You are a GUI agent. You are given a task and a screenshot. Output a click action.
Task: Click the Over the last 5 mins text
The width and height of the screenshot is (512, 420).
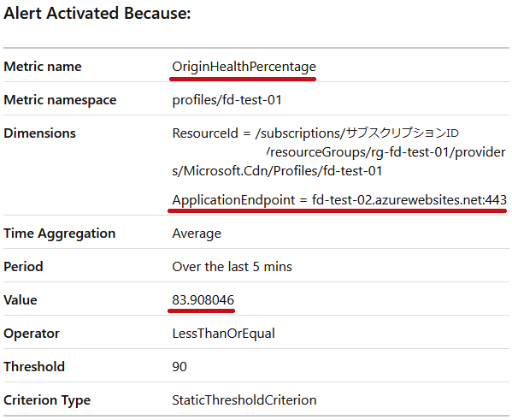click(232, 267)
